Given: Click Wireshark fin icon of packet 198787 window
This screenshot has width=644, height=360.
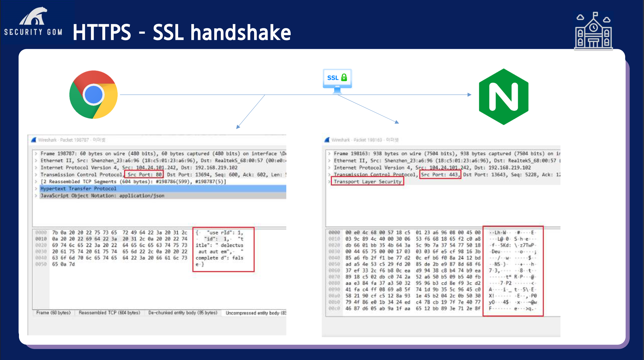Looking at the screenshot, I should tap(34, 140).
